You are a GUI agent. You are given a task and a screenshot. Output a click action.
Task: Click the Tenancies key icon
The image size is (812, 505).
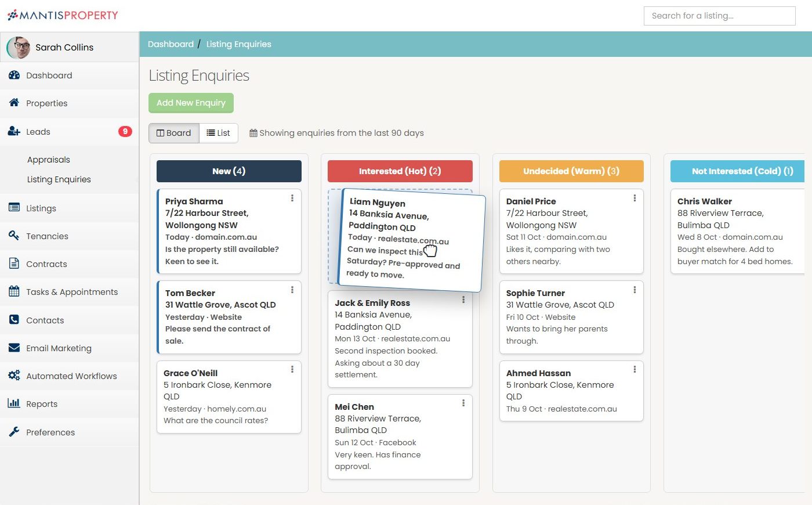tap(14, 236)
